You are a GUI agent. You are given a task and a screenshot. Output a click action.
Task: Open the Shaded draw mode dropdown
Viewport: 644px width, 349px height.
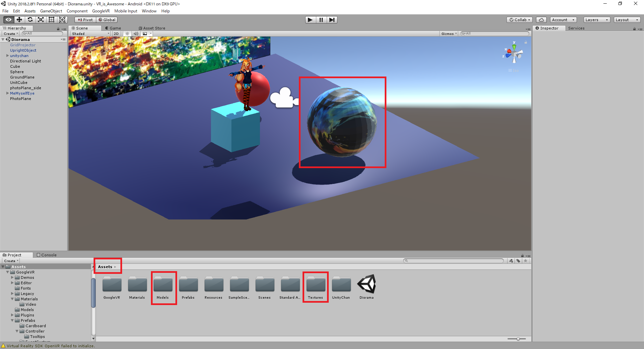[90, 34]
